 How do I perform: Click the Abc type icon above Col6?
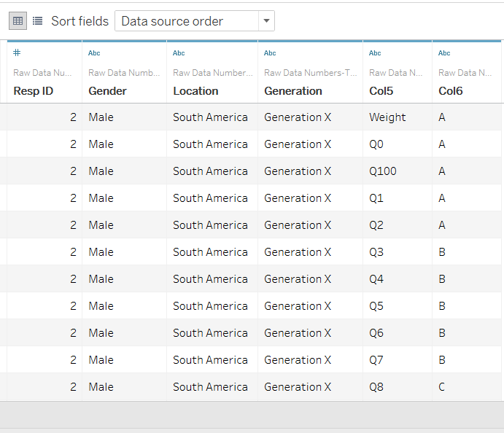[x=444, y=52]
